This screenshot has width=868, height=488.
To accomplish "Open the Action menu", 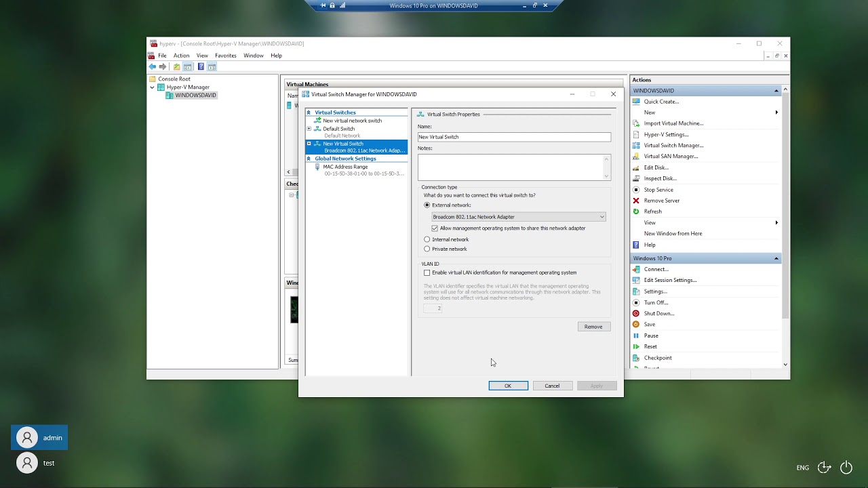I will point(181,56).
